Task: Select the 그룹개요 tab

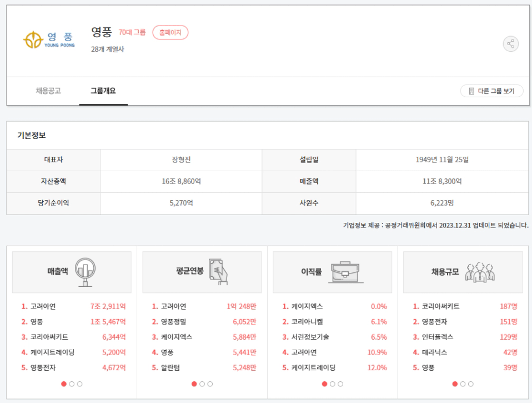Action: pyautogui.click(x=103, y=91)
